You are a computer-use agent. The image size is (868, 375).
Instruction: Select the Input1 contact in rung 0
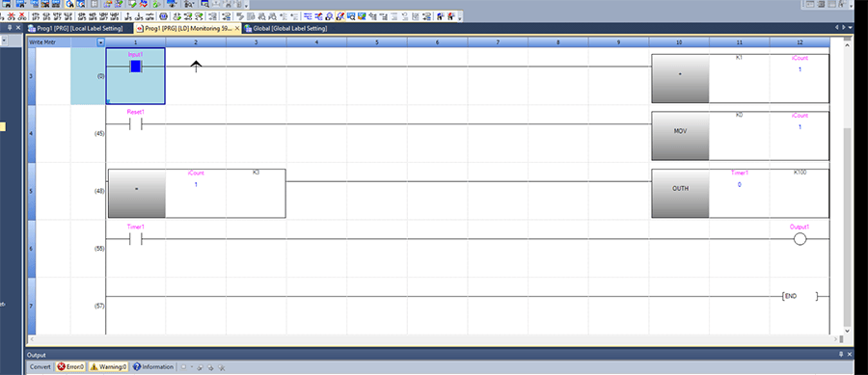(x=136, y=67)
